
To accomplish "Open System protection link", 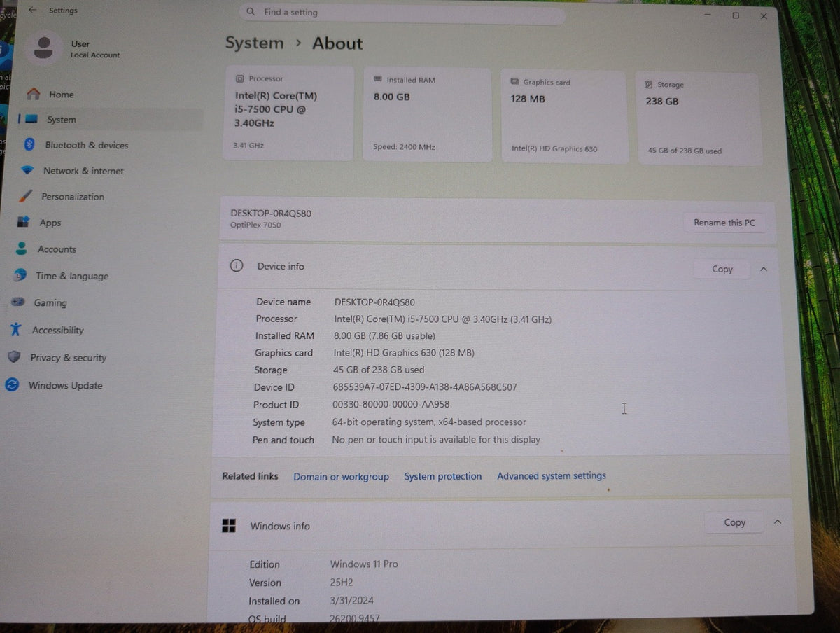I will (x=443, y=476).
